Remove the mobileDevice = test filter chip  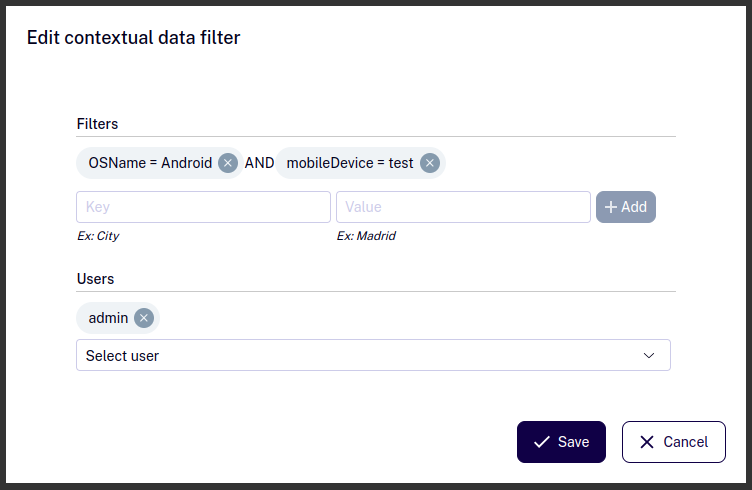coord(430,163)
